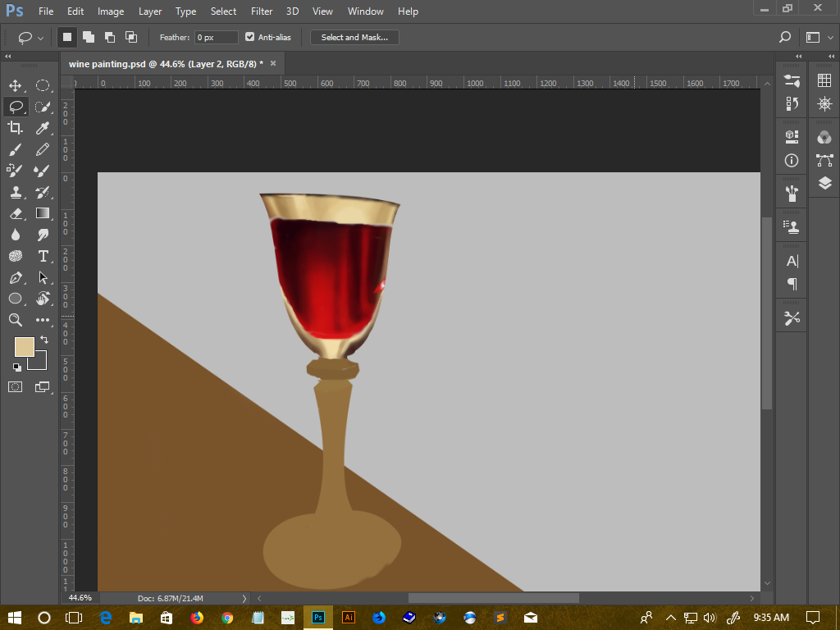Click the zoom percentage field 44.6%
Image resolution: width=840 pixels, height=630 pixels.
80,598
